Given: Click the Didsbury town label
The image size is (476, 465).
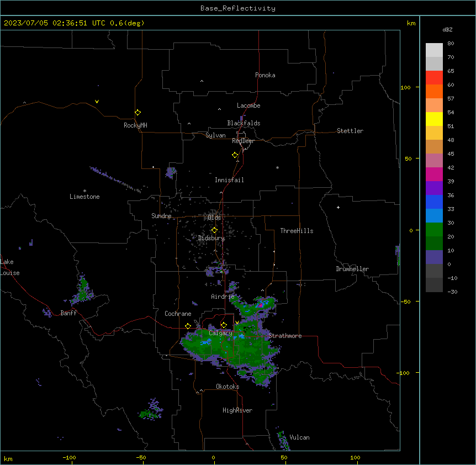Looking at the screenshot, I should tap(211, 238).
